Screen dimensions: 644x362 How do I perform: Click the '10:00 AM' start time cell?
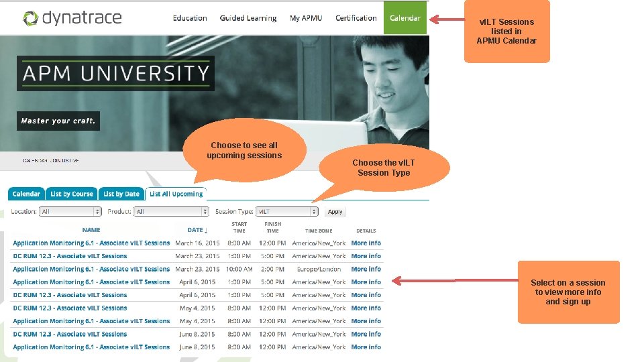[x=239, y=269]
